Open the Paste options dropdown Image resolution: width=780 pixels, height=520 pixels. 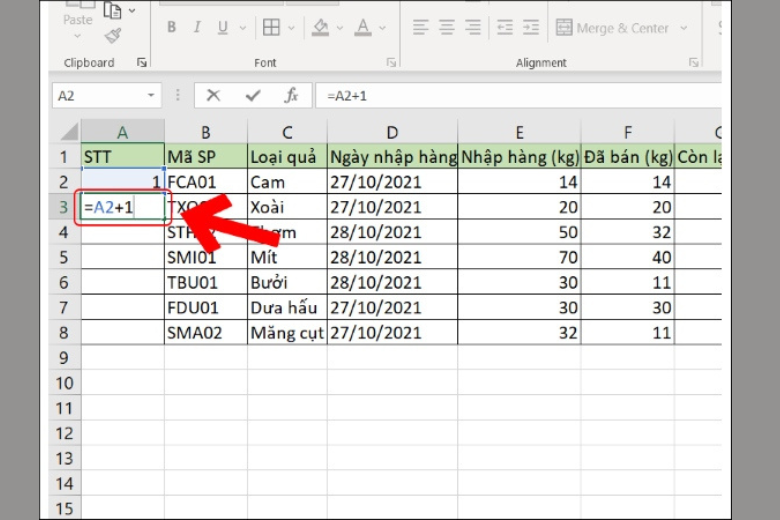77,37
